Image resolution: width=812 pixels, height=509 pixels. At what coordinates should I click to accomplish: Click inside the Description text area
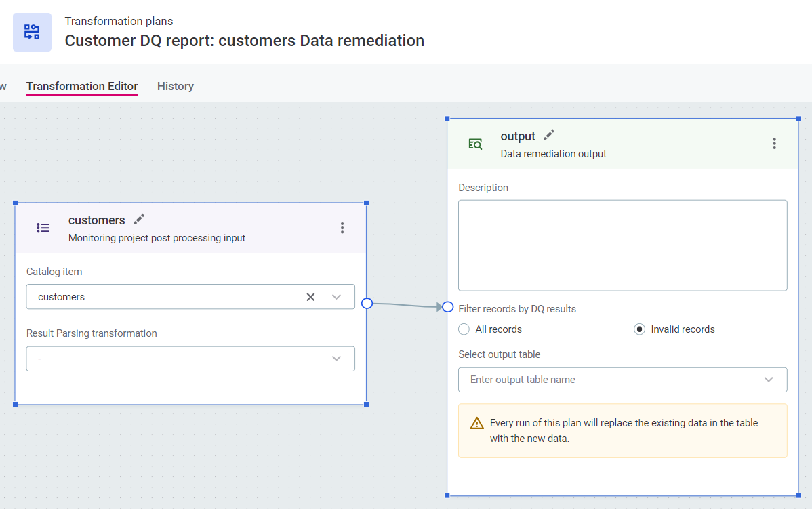pos(622,245)
